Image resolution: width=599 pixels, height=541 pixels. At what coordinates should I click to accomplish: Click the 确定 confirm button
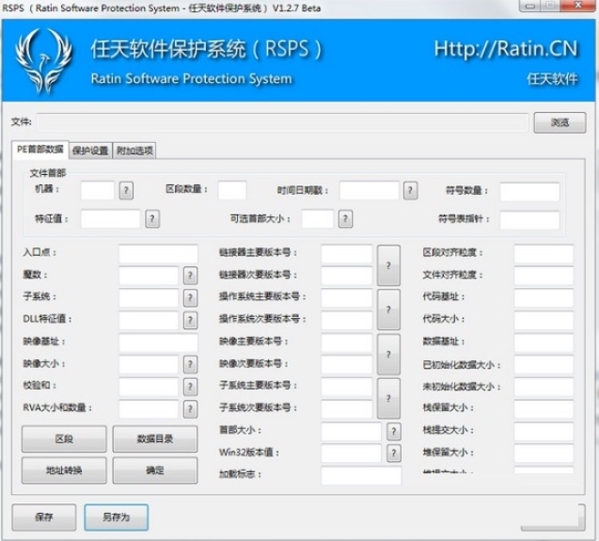pyautogui.click(x=155, y=471)
